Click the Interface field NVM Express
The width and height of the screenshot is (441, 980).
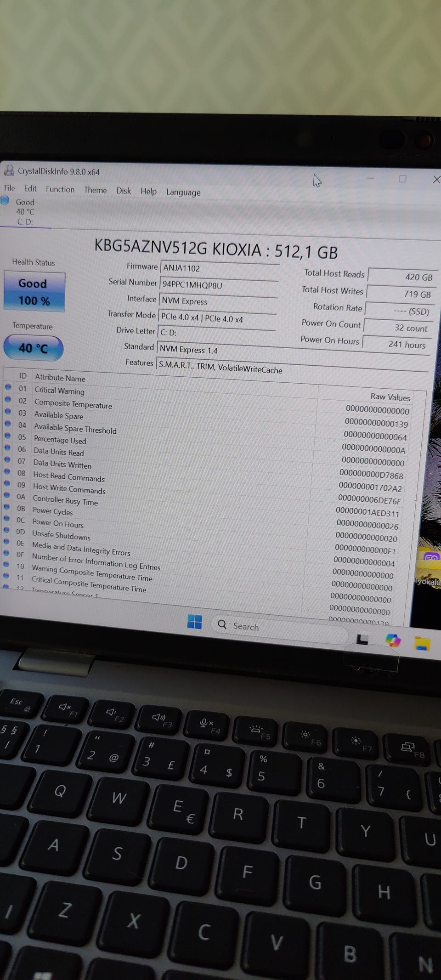218,302
